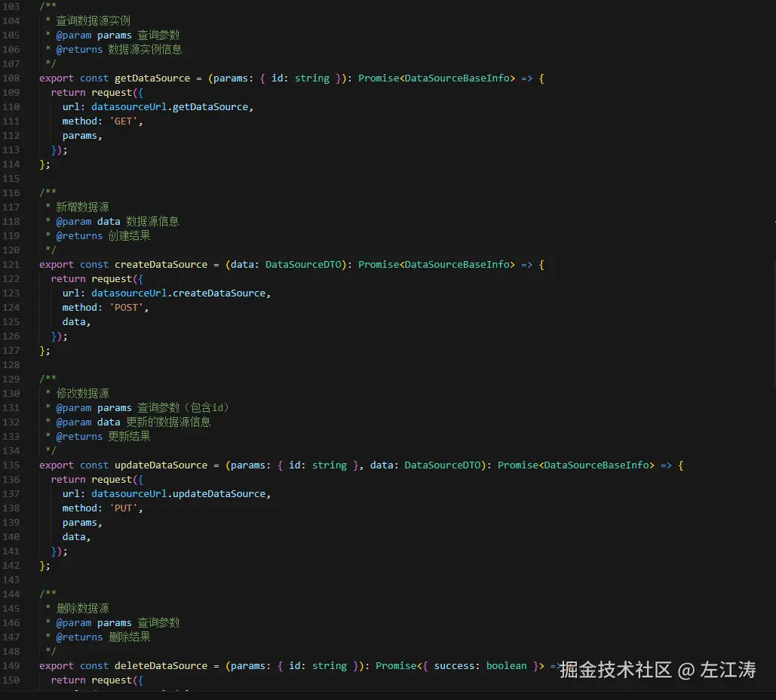Click the 'PUT' method string

coord(124,508)
